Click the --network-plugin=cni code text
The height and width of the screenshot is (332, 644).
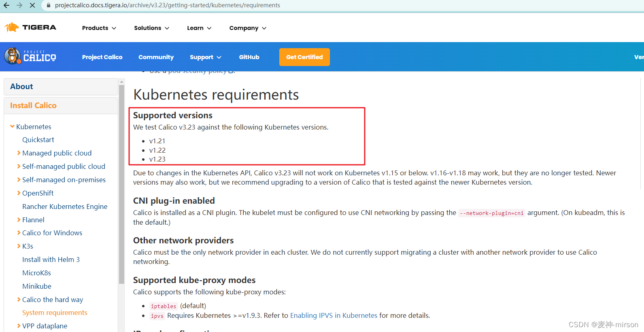(491, 213)
